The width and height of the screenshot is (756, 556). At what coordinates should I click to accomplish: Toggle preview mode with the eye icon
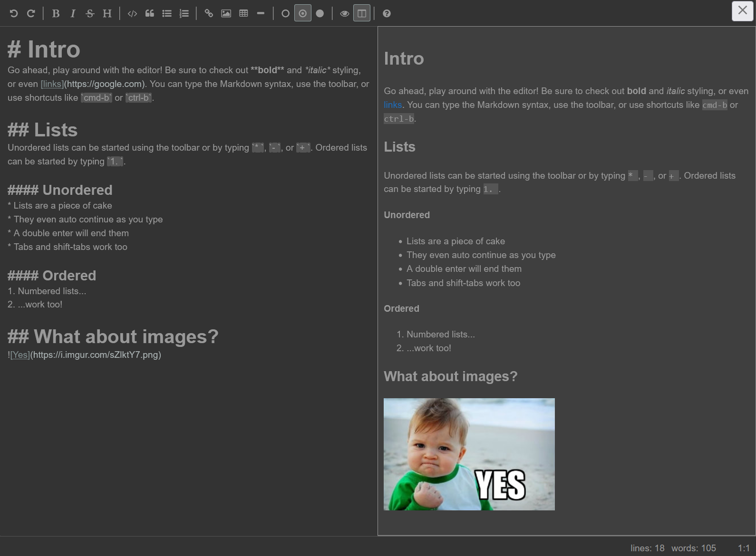pos(345,13)
